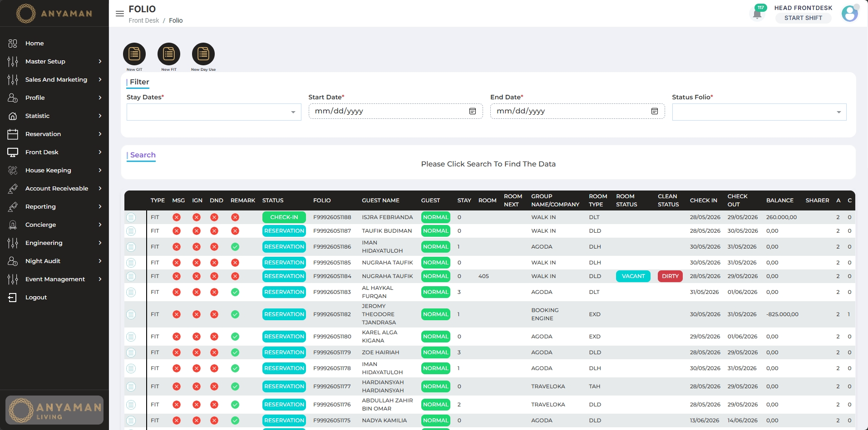Open the notifications bell icon
This screenshot has width=868, height=430.
point(757,14)
